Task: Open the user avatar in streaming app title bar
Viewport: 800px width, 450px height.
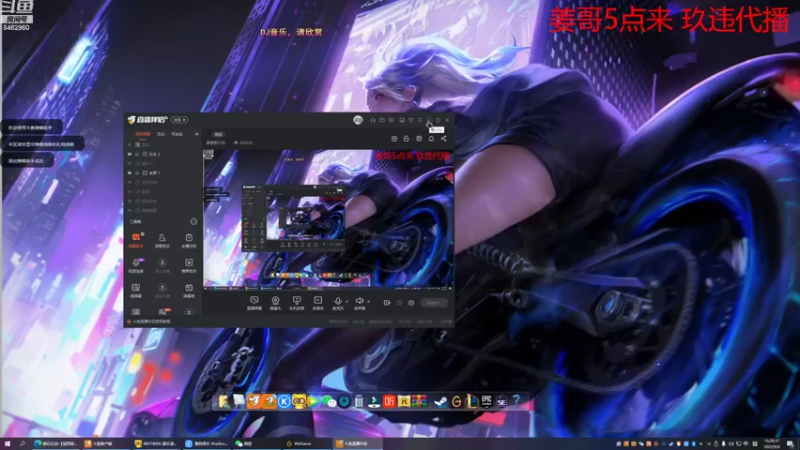Action: point(358,120)
